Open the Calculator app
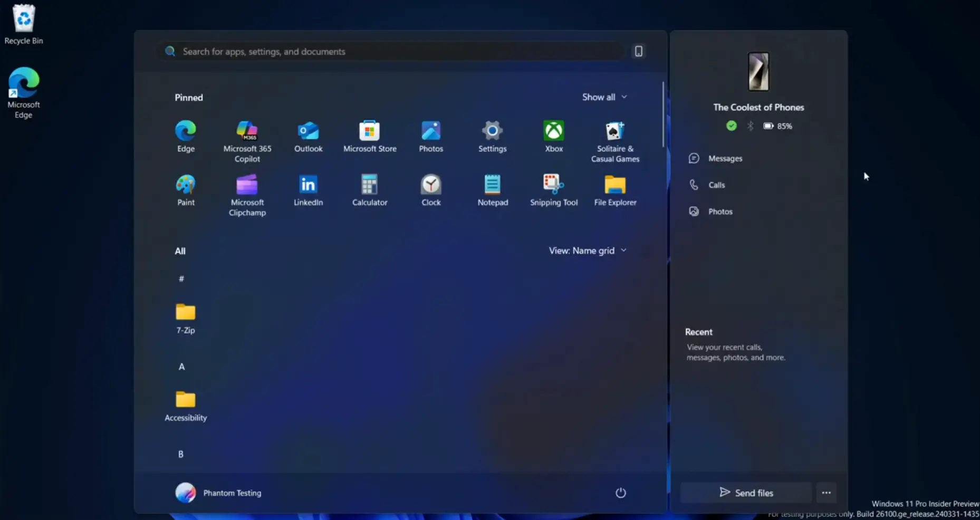This screenshot has height=520, width=980. click(370, 190)
